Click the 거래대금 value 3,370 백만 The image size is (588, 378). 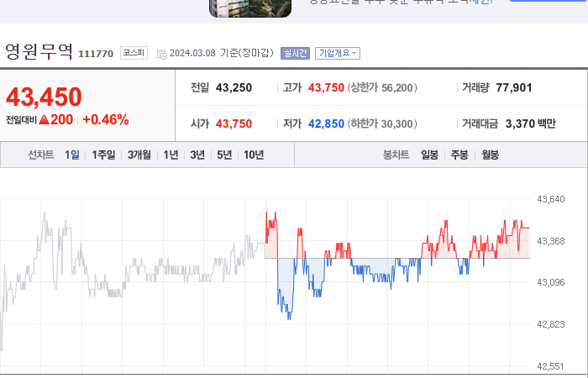point(531,123)
